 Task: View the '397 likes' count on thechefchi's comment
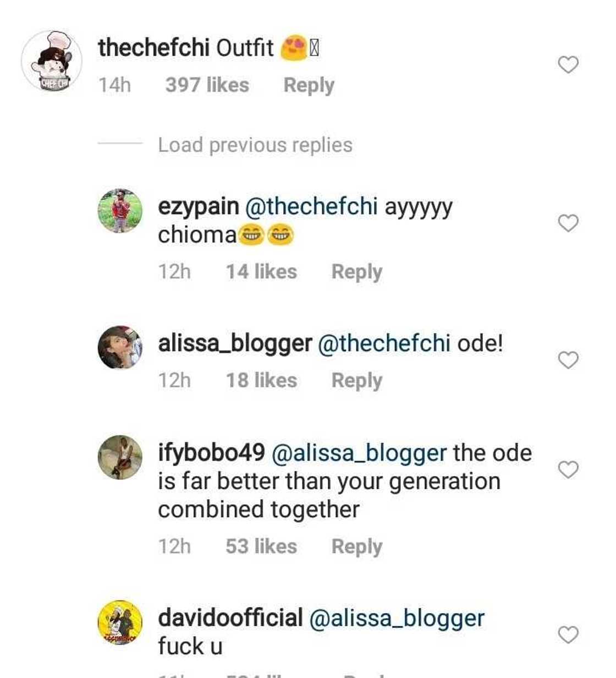point(206,85)
